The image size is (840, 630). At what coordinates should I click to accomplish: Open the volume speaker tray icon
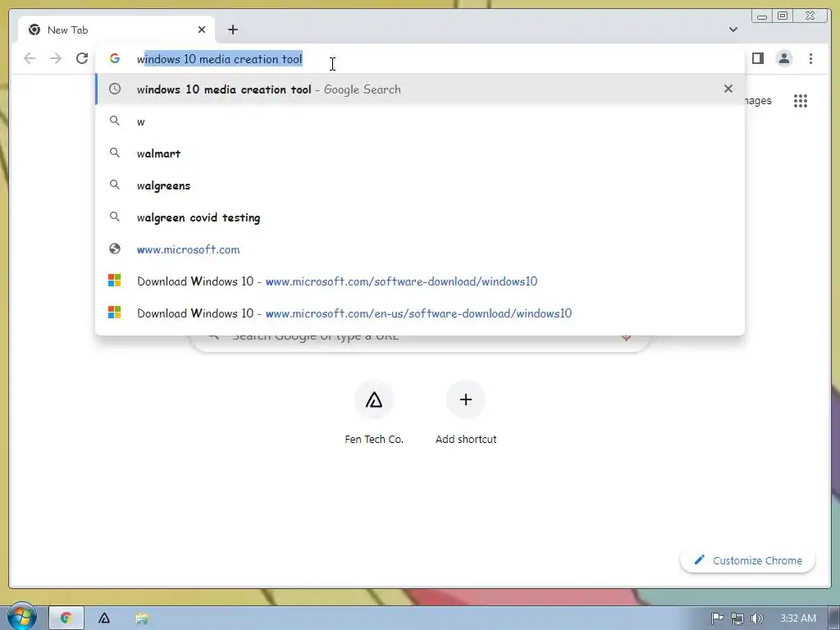click(x=756, y=619)
